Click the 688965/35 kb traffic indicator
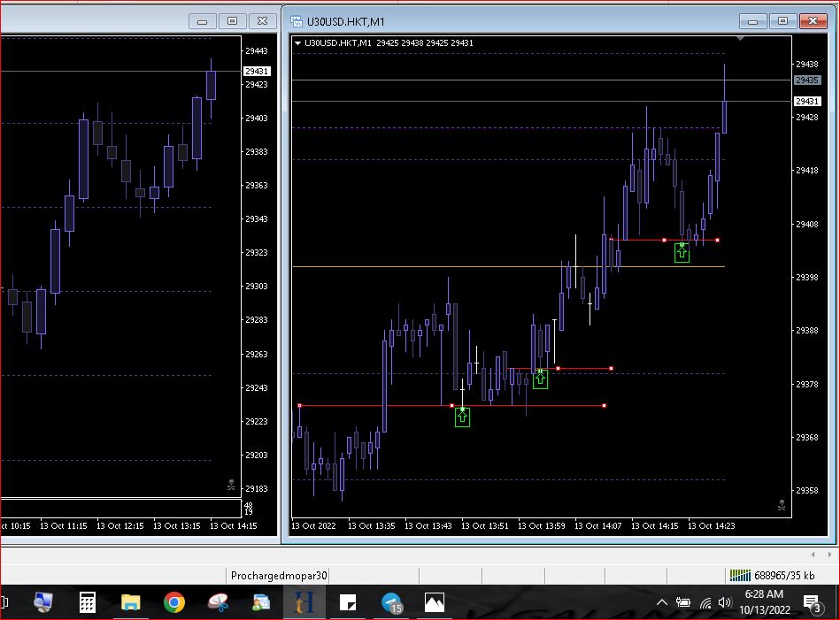The image size is (840, 620). (784, 576)
